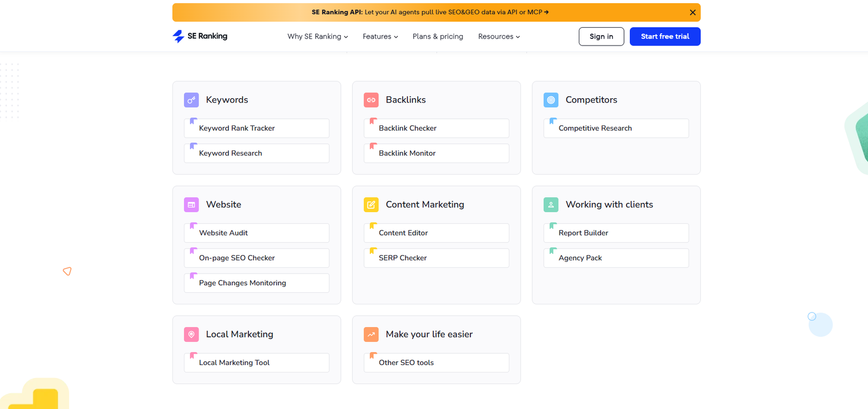Click the Make your life easier chart icon

(371, 334)
